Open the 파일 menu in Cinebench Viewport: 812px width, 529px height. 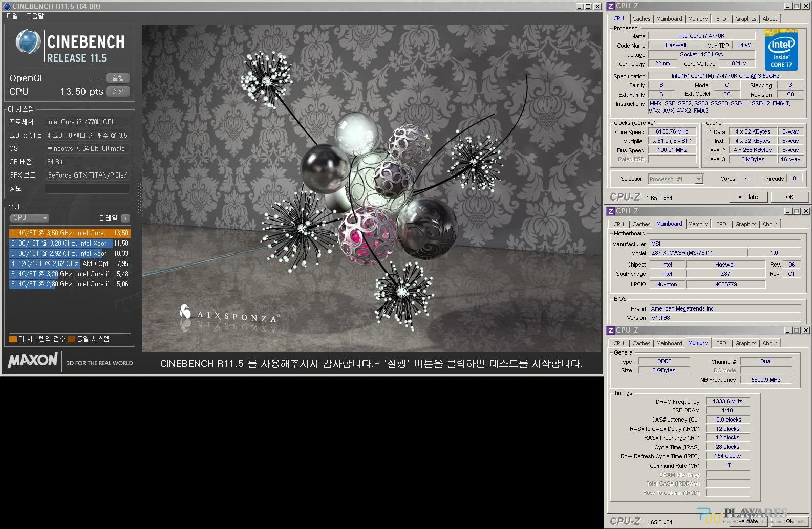pyautogui.click(x=12, y=16)
